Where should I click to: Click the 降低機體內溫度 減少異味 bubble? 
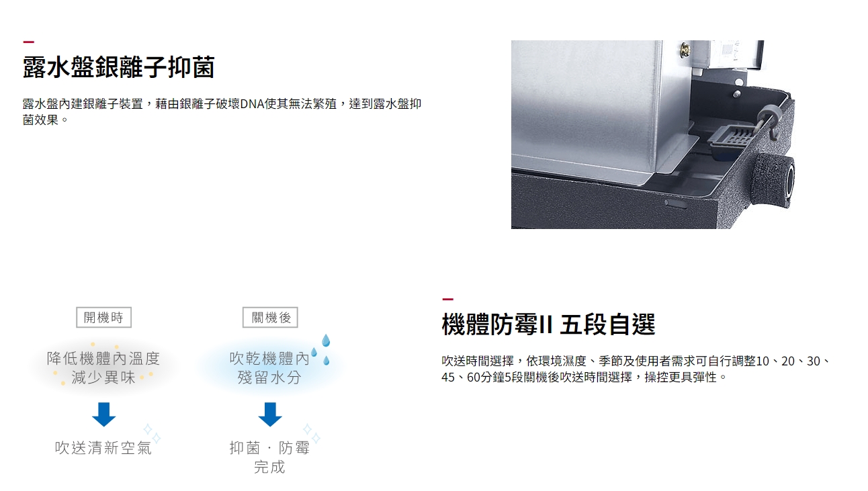tap(104, 368)
